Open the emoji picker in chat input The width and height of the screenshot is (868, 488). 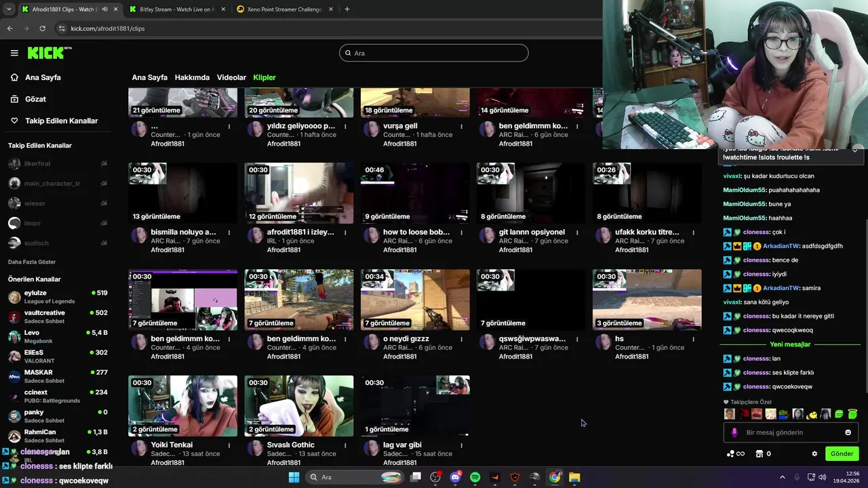point(848,432)
